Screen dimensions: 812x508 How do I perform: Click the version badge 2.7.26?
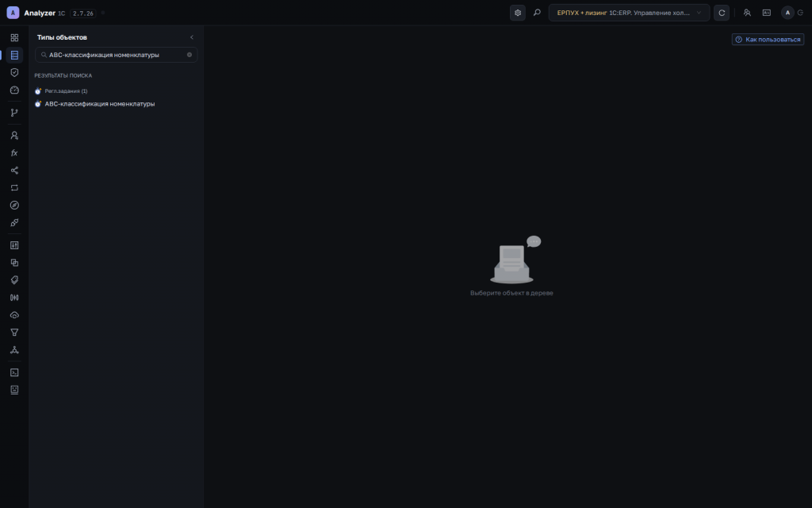coord(82,13)
